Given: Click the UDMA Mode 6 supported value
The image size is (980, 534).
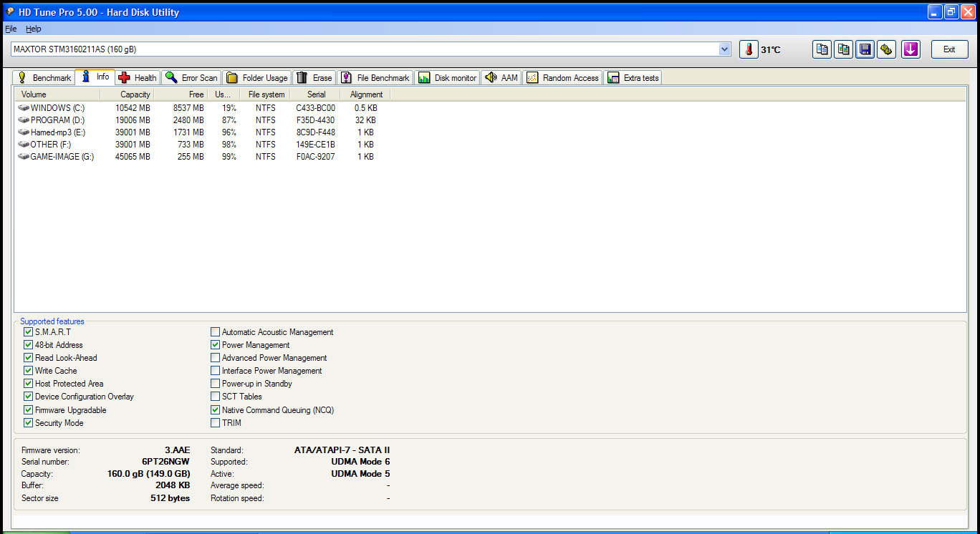Looking at the screenshot, I should 360,462.
